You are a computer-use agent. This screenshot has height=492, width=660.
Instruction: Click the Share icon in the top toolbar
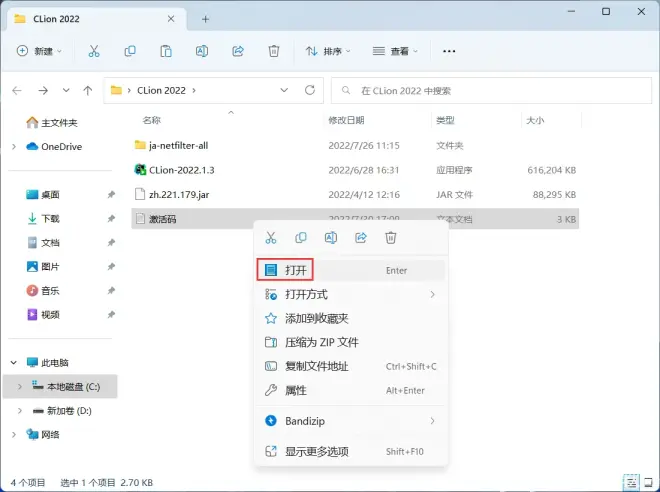click(x=238, y=51)
